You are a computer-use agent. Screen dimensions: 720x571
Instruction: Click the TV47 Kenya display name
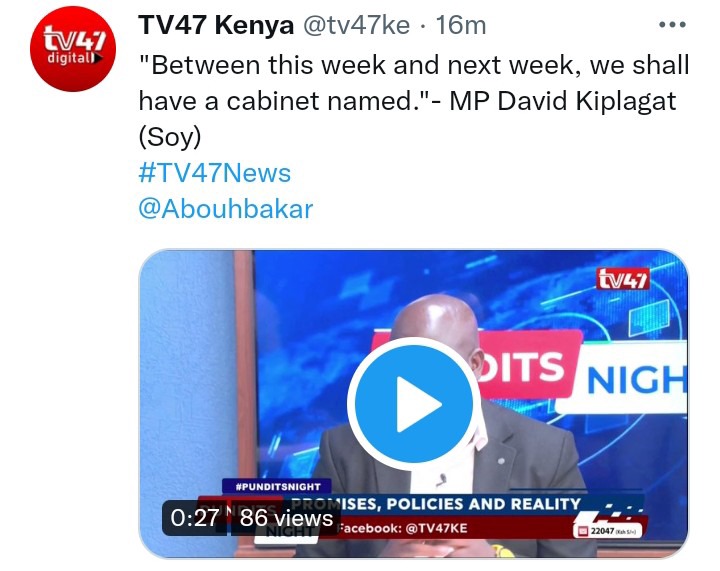[x=216, y=25]
